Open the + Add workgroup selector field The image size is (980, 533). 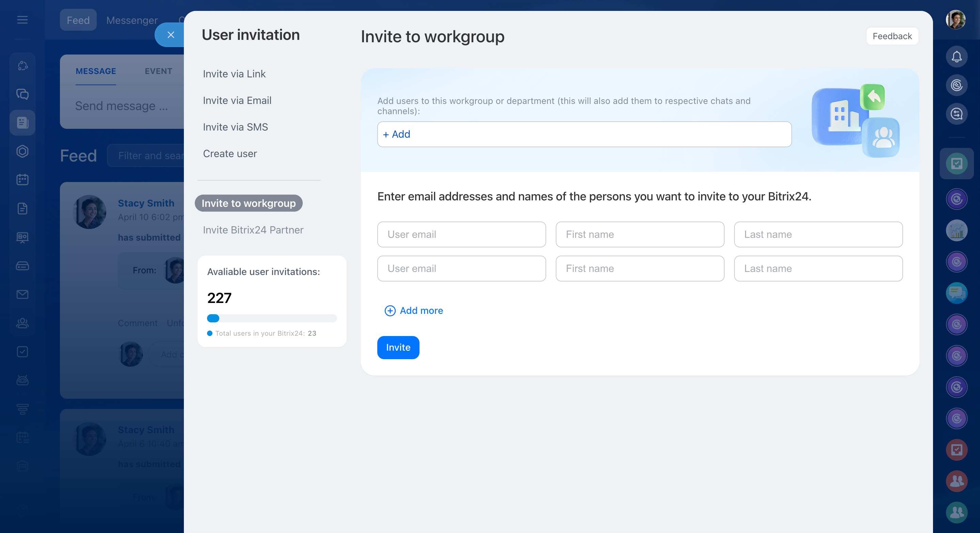click(x=584, y=134)
